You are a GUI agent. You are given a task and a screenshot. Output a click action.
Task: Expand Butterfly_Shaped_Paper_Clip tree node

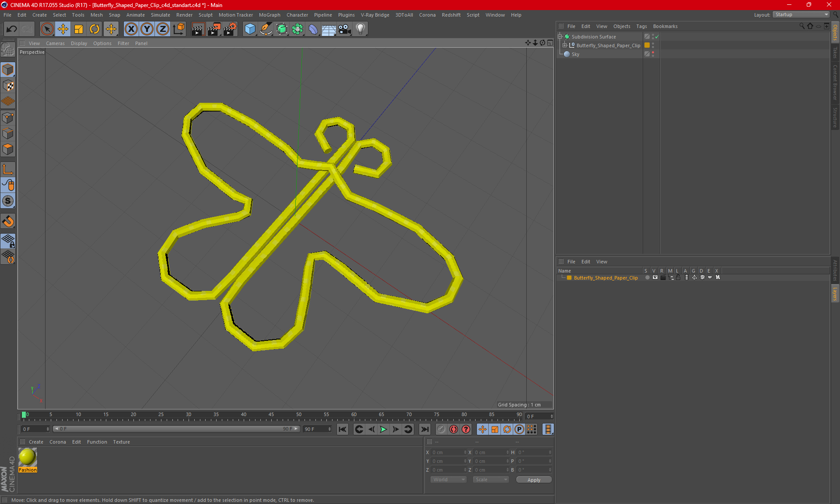(564, 45)
